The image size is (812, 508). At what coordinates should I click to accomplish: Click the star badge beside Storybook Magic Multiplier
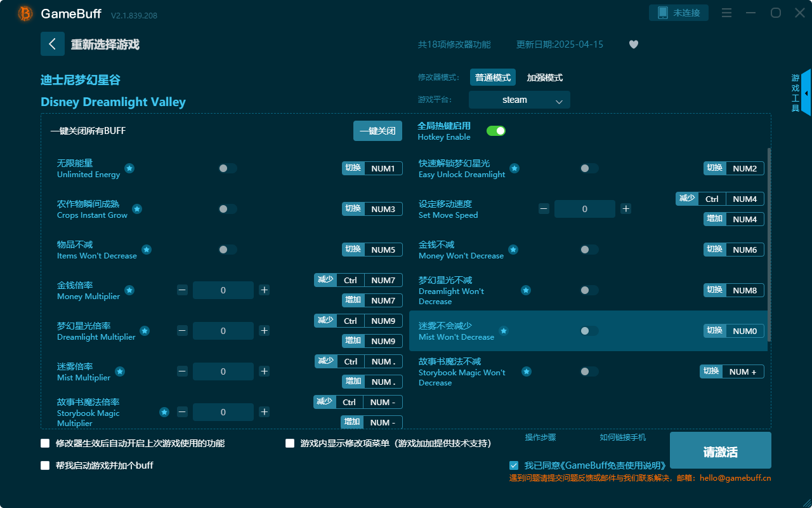[x=164, y=412]
